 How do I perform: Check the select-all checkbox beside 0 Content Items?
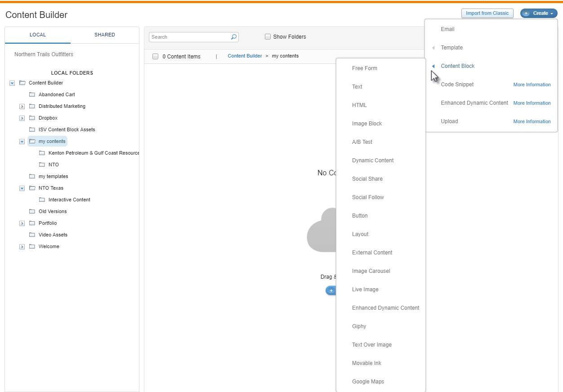click(156, 56)
